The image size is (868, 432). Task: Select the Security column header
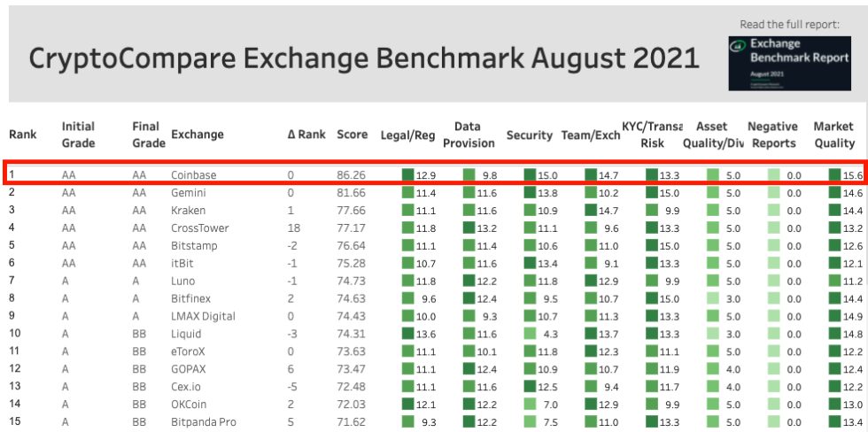point(530,135)
